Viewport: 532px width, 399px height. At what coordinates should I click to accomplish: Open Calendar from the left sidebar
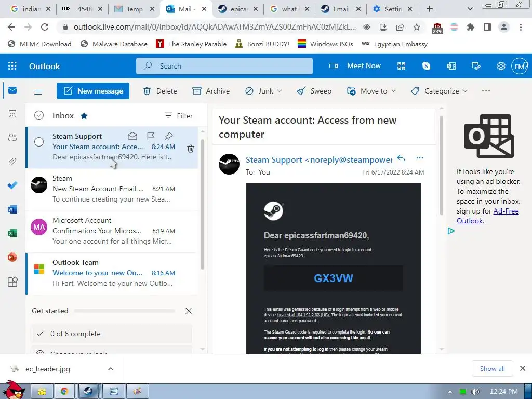[12, 114]
